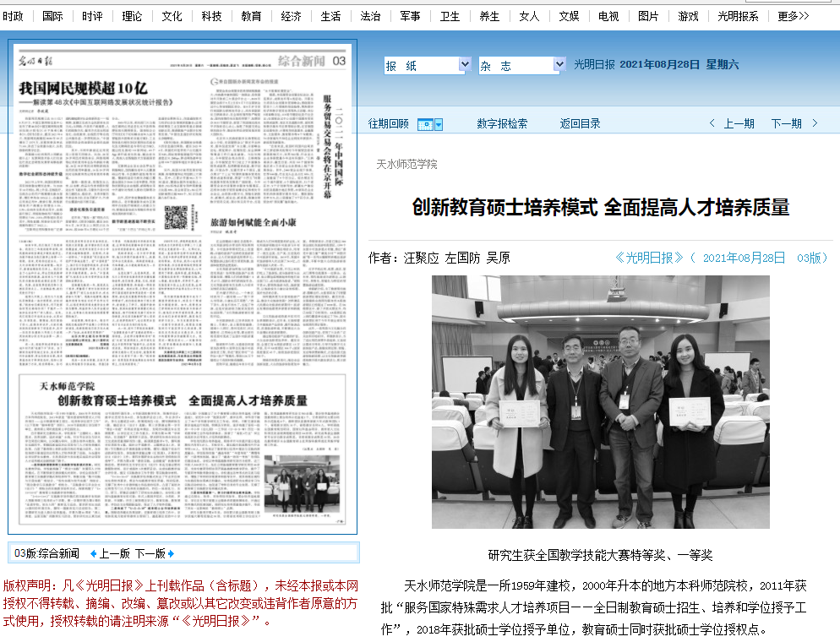
Task: Click the 数字报检索 link
Action: click(x=502, y=123)
